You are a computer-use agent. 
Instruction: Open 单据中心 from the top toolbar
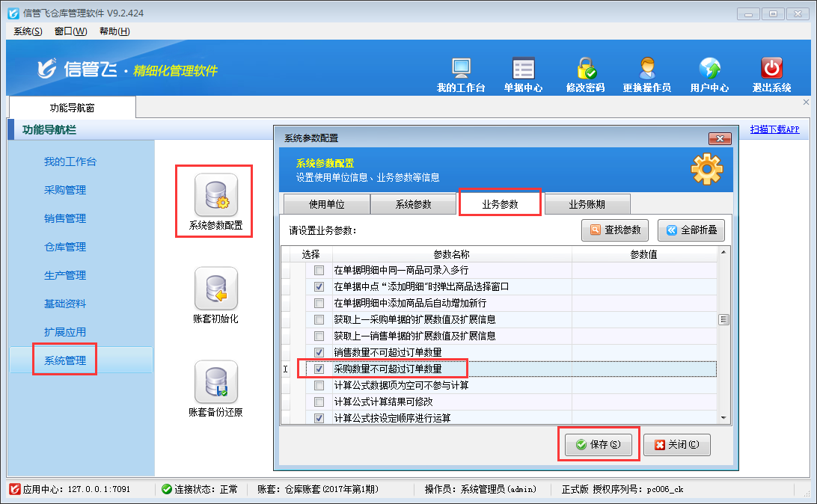[x=523, y=69]
